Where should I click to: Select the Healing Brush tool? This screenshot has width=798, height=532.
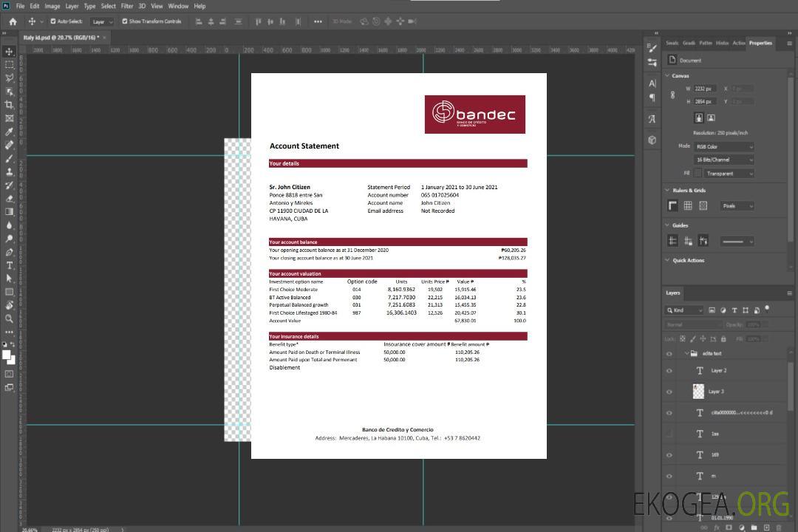click(x=9, y=145)
